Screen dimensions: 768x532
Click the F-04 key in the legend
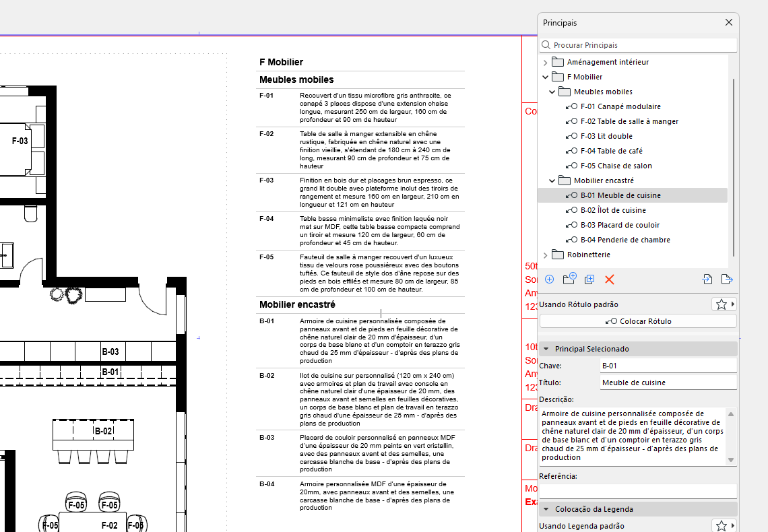267,219
